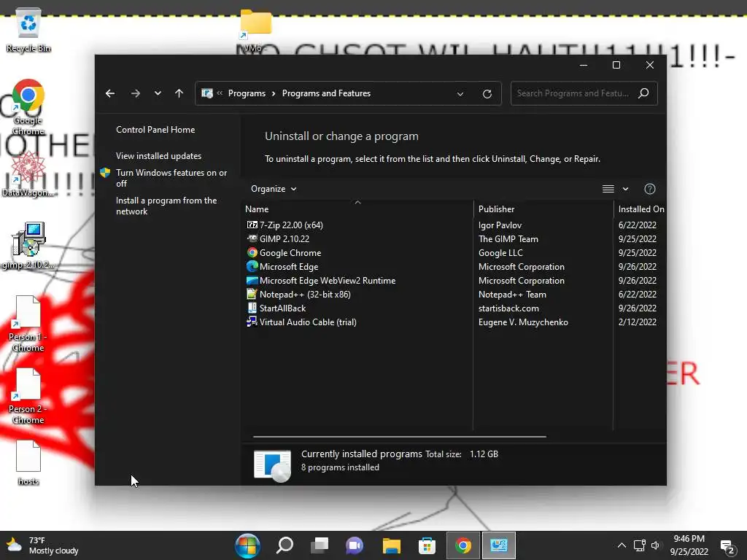Viewport: 747px width, 560px height.
Task: Select the Google Chrome desktop shortcut
Action: click(x=28, y=107)
